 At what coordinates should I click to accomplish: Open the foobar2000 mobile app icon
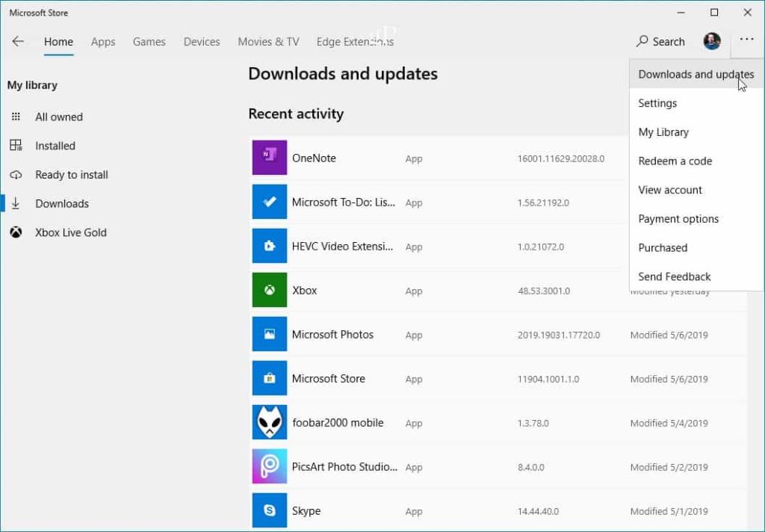pyautogui.click(x=269, y=422)
